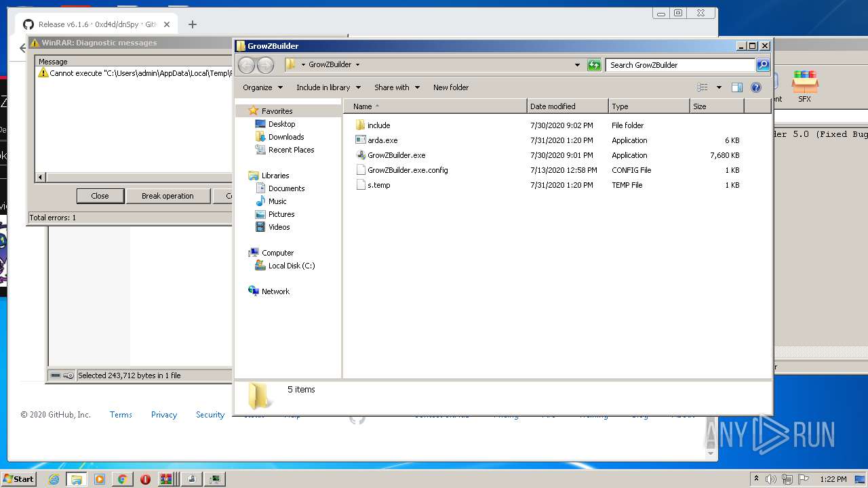Screen dimensions: 868x488
Task: Open Windows Explorer taskbar button
Action: (77, 479)
